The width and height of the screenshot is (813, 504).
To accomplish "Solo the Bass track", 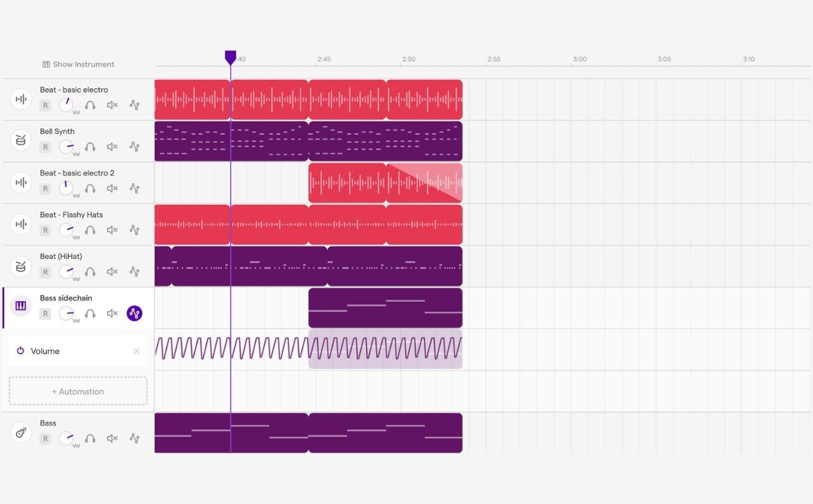I will pyautogui.click(x=90, y=439).
